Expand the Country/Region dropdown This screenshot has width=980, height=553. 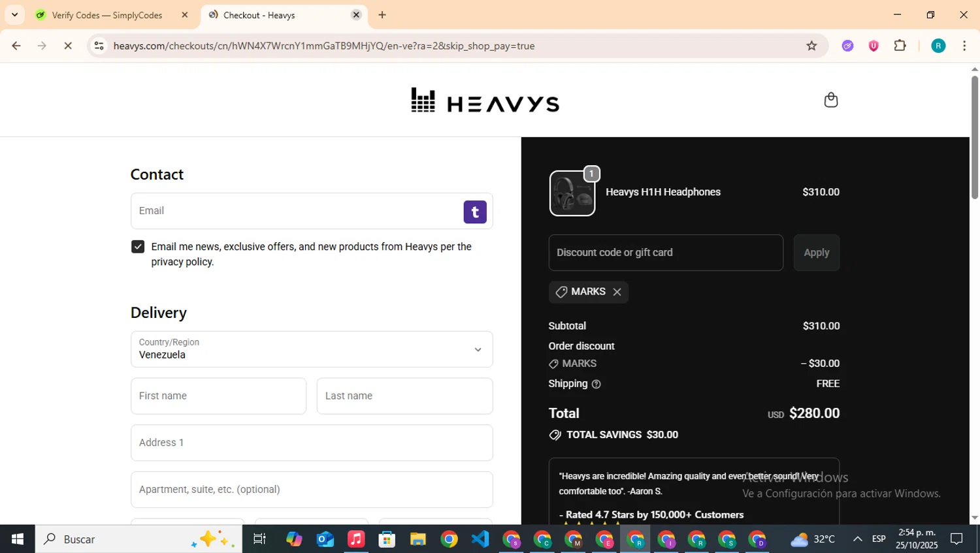(x=312, y=349)
